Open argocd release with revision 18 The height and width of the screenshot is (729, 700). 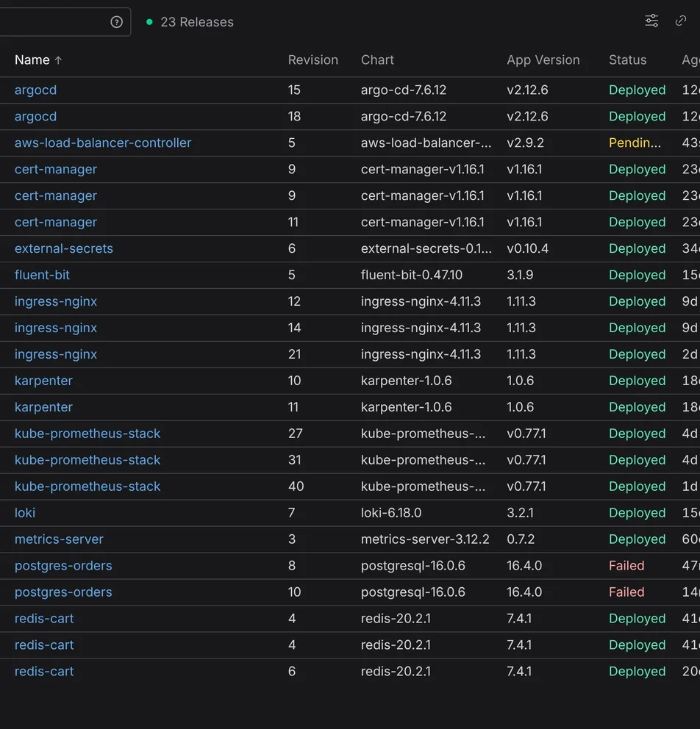click(35, 116)
